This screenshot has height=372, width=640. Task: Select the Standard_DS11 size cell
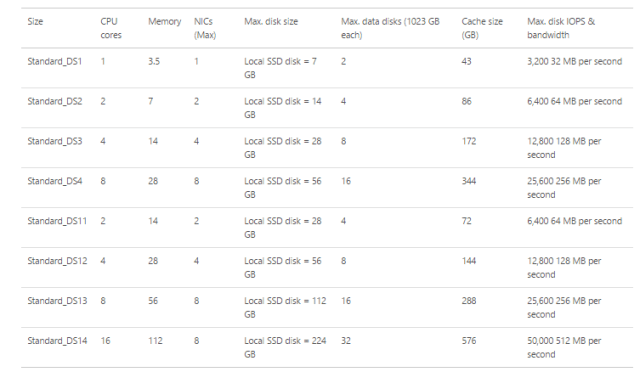coord(57,221)
